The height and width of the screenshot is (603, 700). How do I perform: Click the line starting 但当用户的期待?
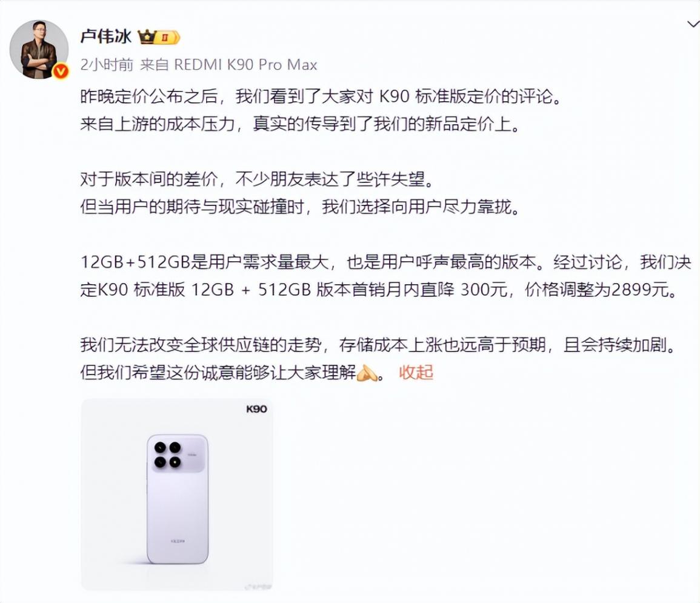pyautogui.click(x=301, y=207)
